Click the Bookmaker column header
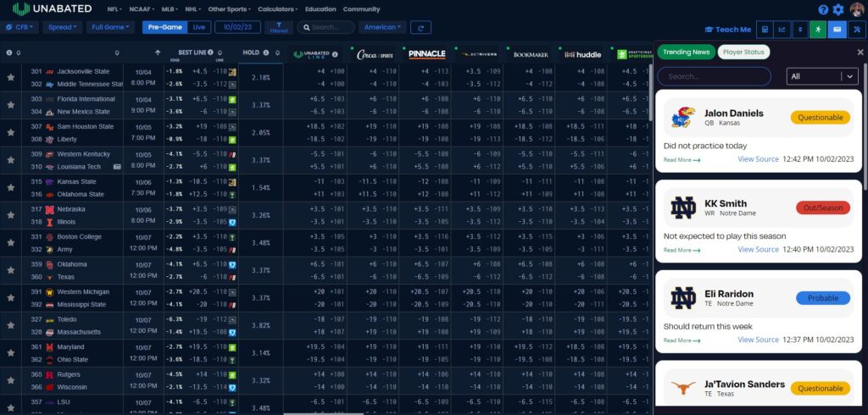Viewport: 868px width, 415px height. pyautogui.click(x=531, y=54)
